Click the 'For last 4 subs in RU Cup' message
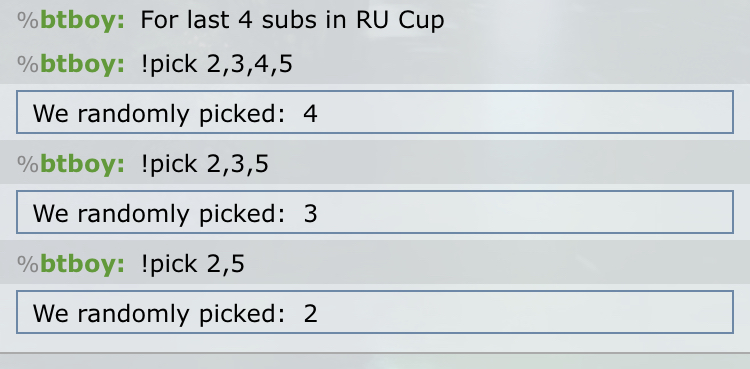This screenshot has width=750, height=369. coord(292,21)
